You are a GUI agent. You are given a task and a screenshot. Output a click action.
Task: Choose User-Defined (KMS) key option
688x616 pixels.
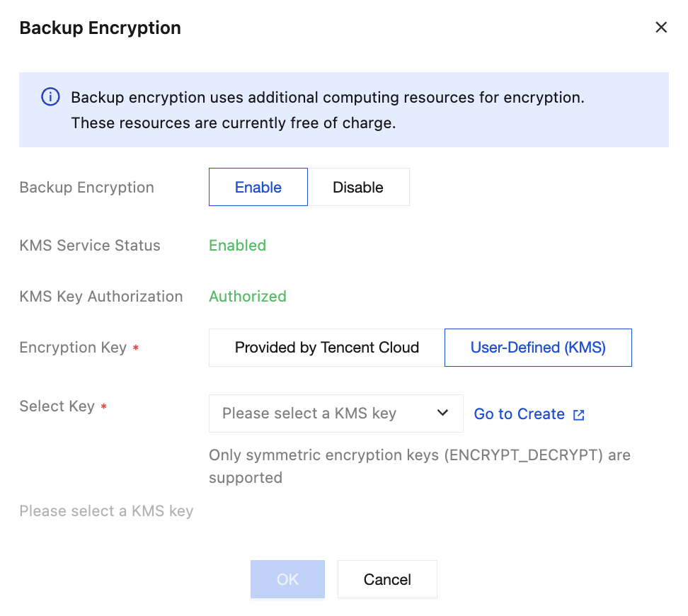pos(538,347)
